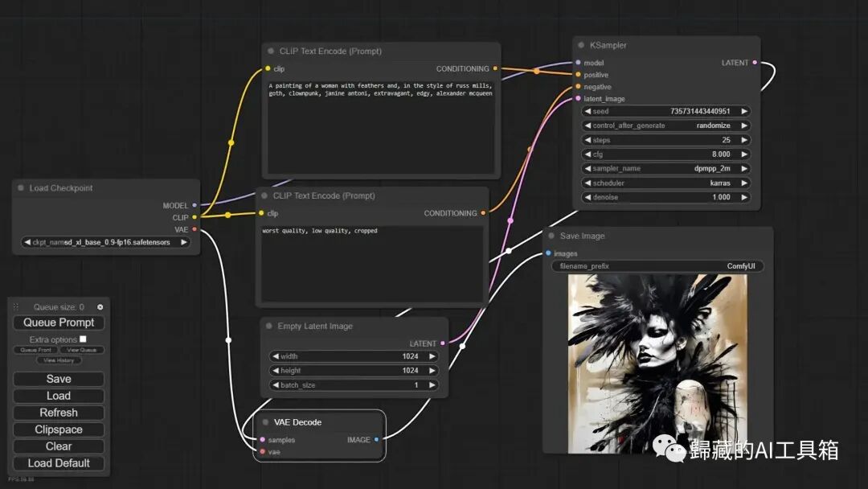Collapse the Save Image node via its dot
This screenshot has width=868, height=489.
pyautogui.click(x=551, y=236)
